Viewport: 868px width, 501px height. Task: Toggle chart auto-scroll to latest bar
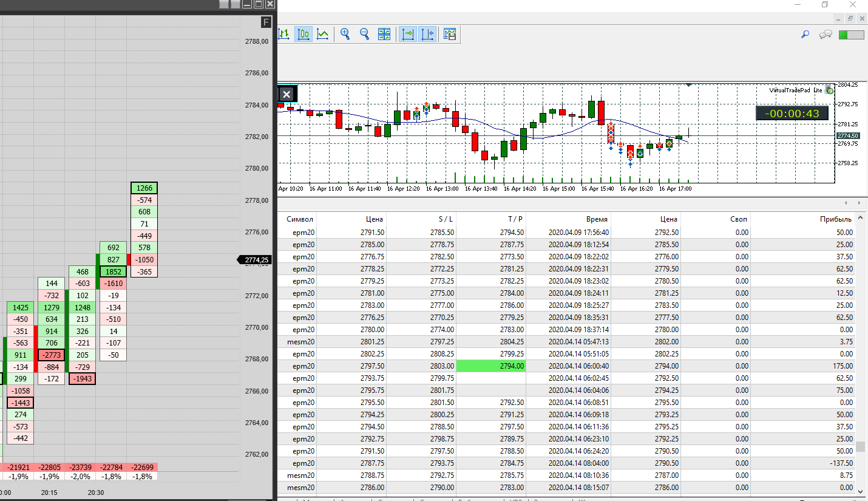(x=408, y=34)
